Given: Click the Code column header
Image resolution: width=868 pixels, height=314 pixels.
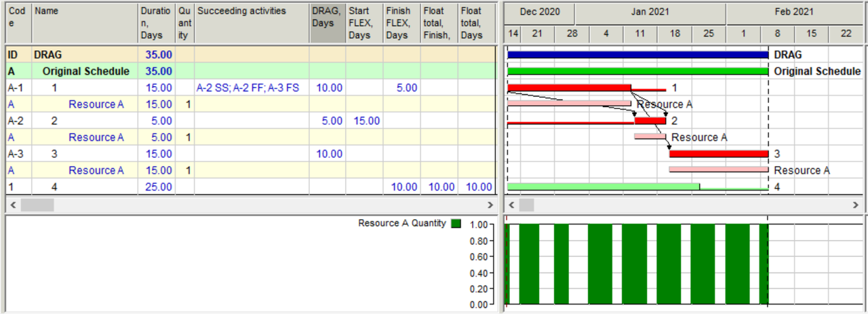Looking at the screenshot, I should pos(18,22).
